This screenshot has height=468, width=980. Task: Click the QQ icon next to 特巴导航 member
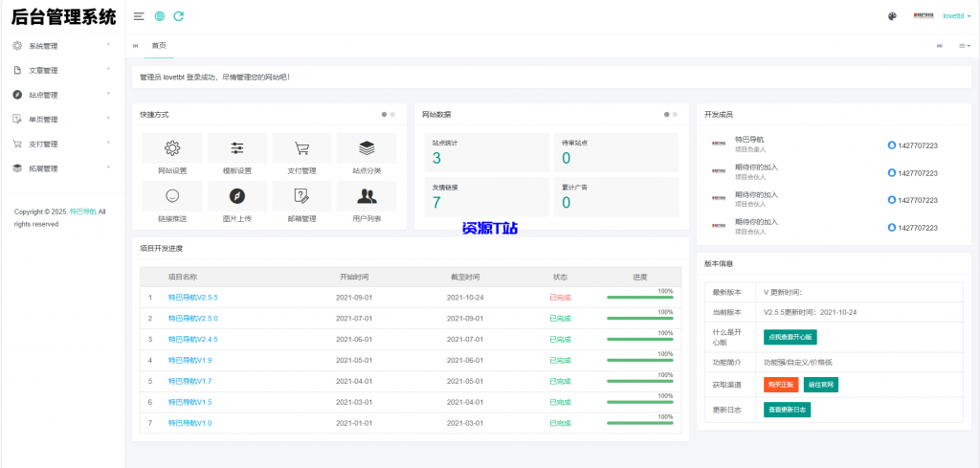pos(892,145)
